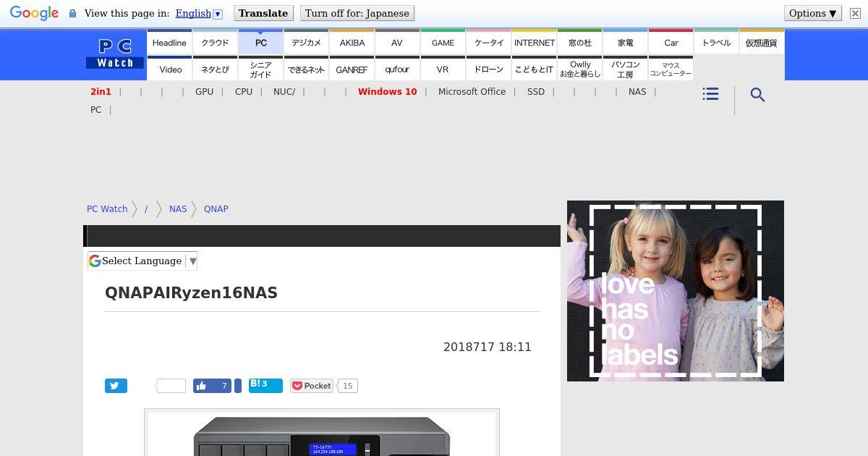Close the Google Translate bar
Screen dimensions: 868x456
(855, 13)
